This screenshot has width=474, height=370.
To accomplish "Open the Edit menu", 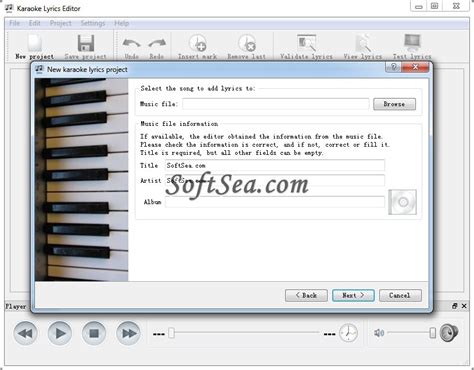I will [x=35, y=23].
